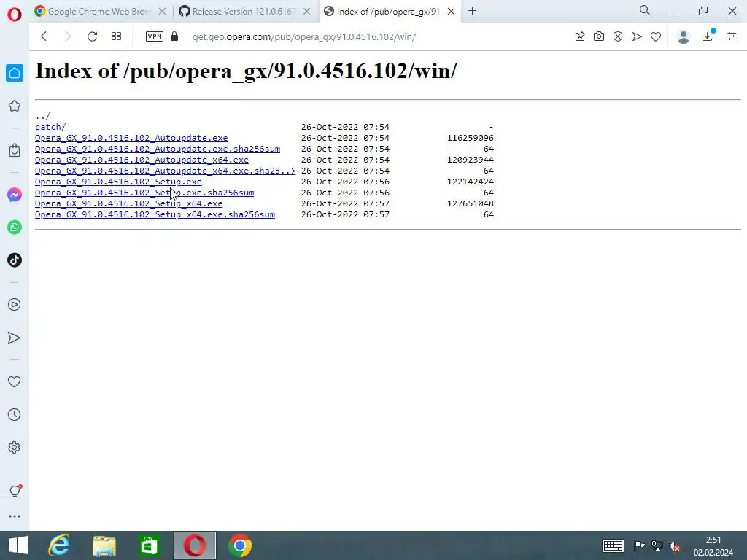Take a snapshot with camera icon
This screenshot has height=560, width=747.
[x=599, y=36]
